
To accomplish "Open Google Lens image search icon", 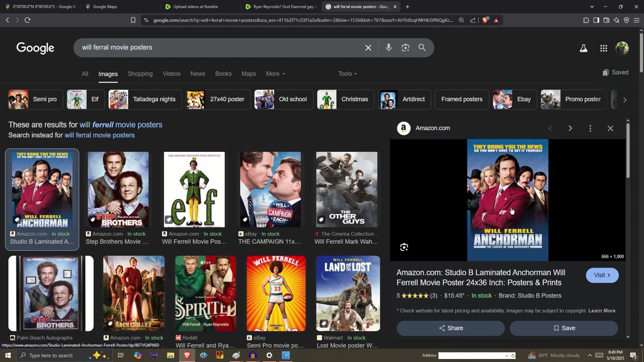I will click(x=406, y=48).
